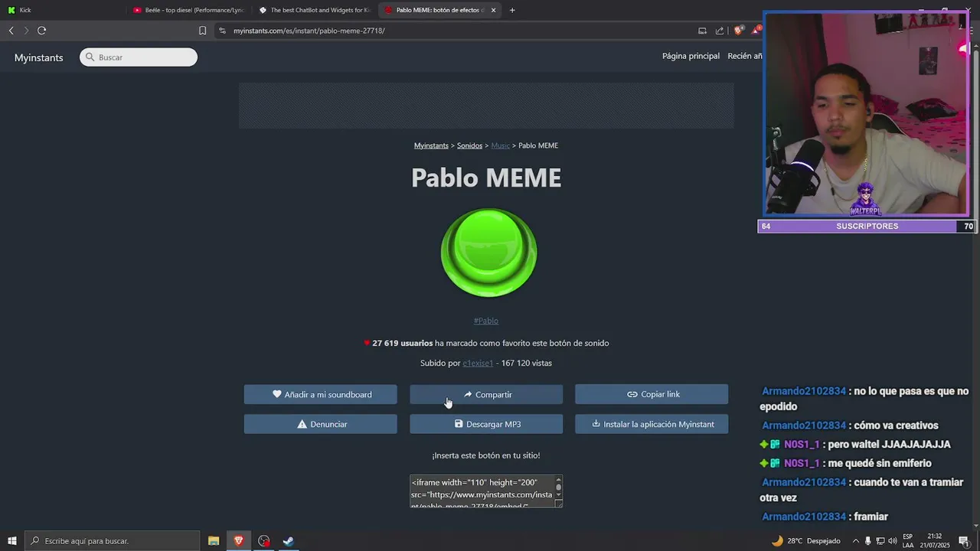The image size is (980, 551).
Task: Click the '27 619 usuarios' favorites text
Action: [402, 343]
